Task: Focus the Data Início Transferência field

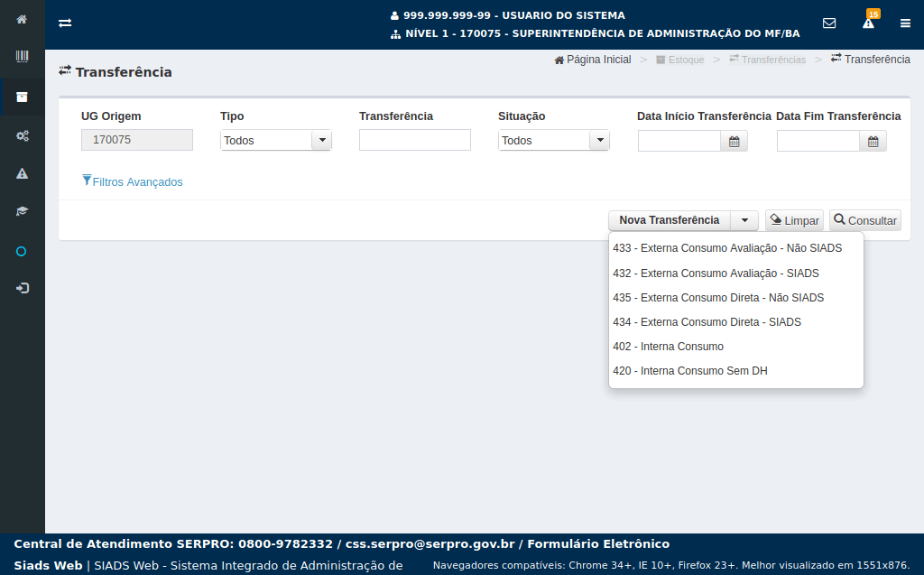Action: tap(679, 141)
